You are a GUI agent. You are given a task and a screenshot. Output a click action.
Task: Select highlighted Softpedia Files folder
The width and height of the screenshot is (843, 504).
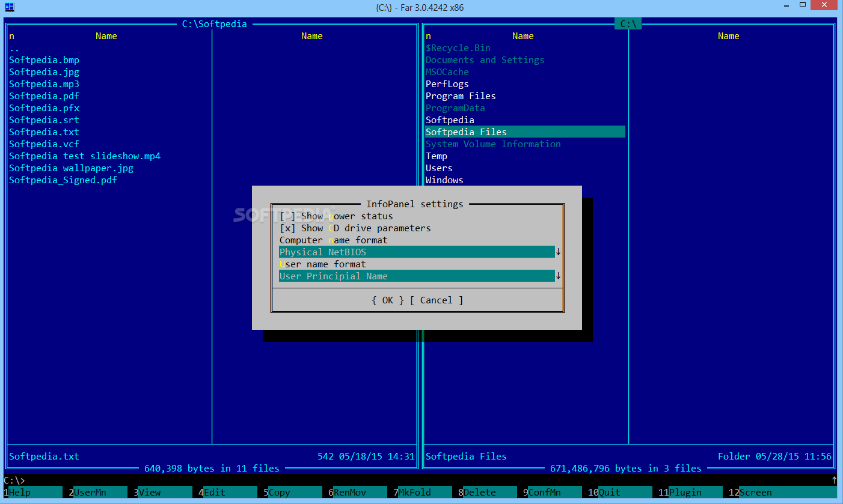(x=525, y=132)
